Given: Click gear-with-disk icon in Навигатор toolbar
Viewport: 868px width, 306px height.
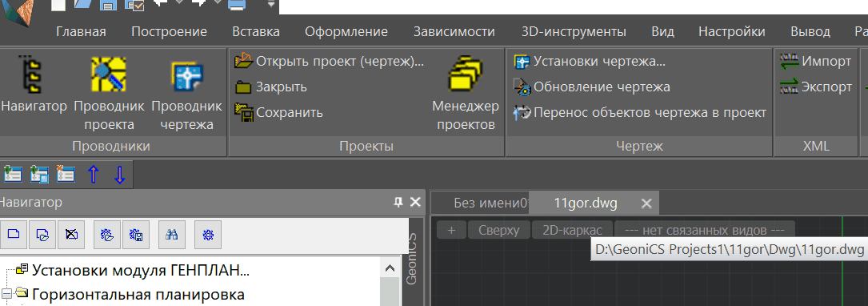Looking at the screenshot, I should pyautogui.click(x=136, y=235).
